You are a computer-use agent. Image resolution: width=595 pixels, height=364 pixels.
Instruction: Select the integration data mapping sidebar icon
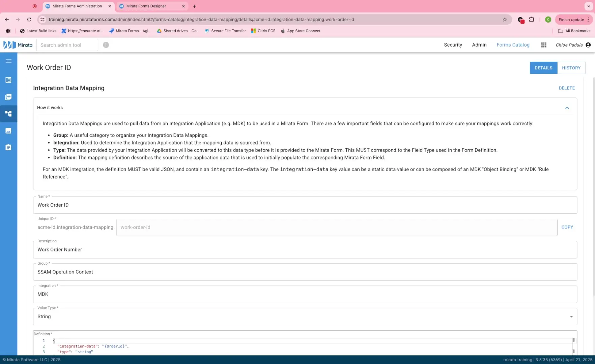(x=8, y=114)
